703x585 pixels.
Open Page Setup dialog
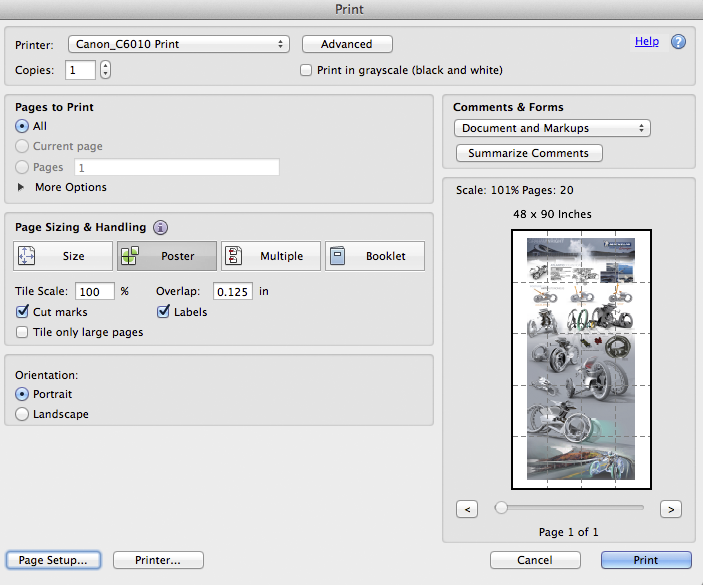[x=53, y=560]
